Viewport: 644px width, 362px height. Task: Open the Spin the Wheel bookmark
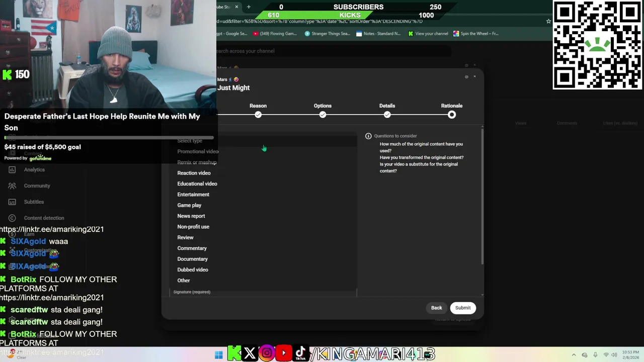(x=476, y=34)
